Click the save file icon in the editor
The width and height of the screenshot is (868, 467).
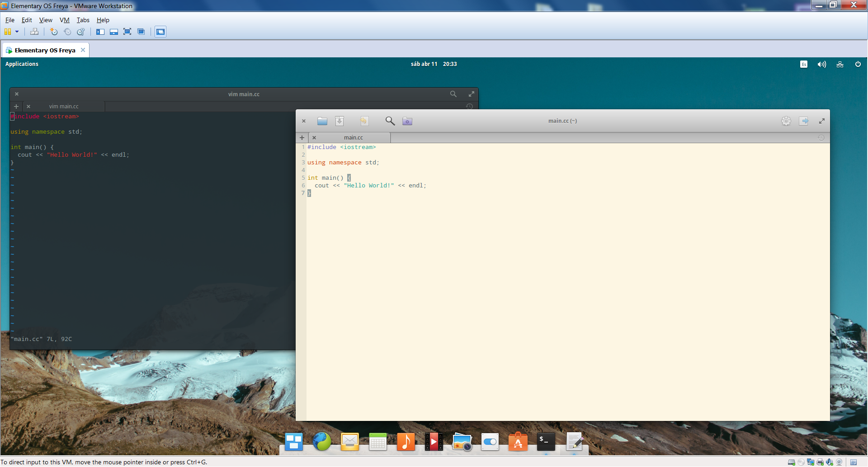(340, 121)
